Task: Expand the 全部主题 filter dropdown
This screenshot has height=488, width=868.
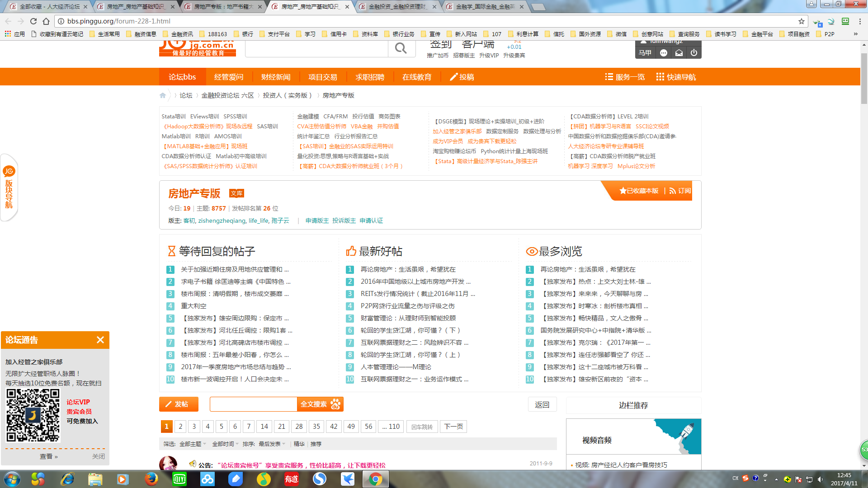Action: point(193,444)
